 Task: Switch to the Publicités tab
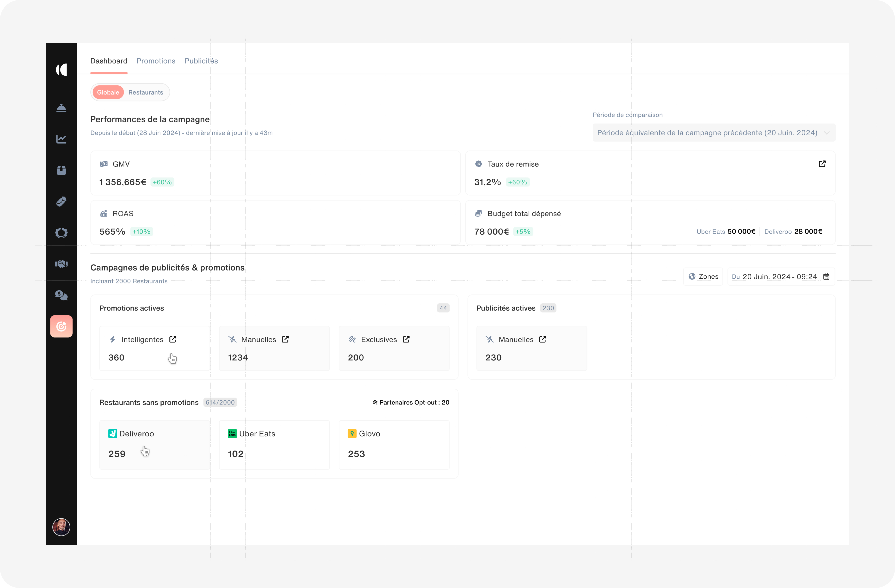pyautogui.click(x=201, y=61)
